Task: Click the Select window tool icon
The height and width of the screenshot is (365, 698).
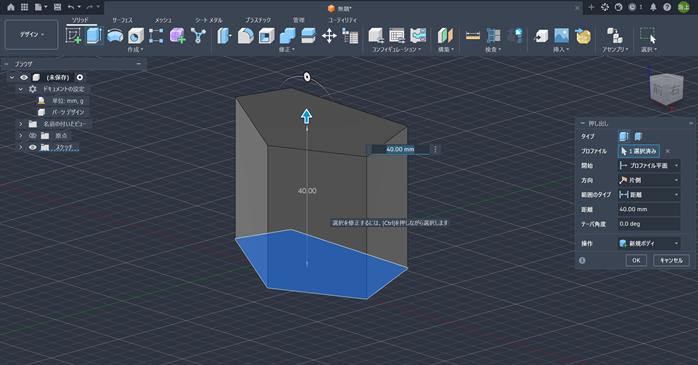Action: (648, 36)
